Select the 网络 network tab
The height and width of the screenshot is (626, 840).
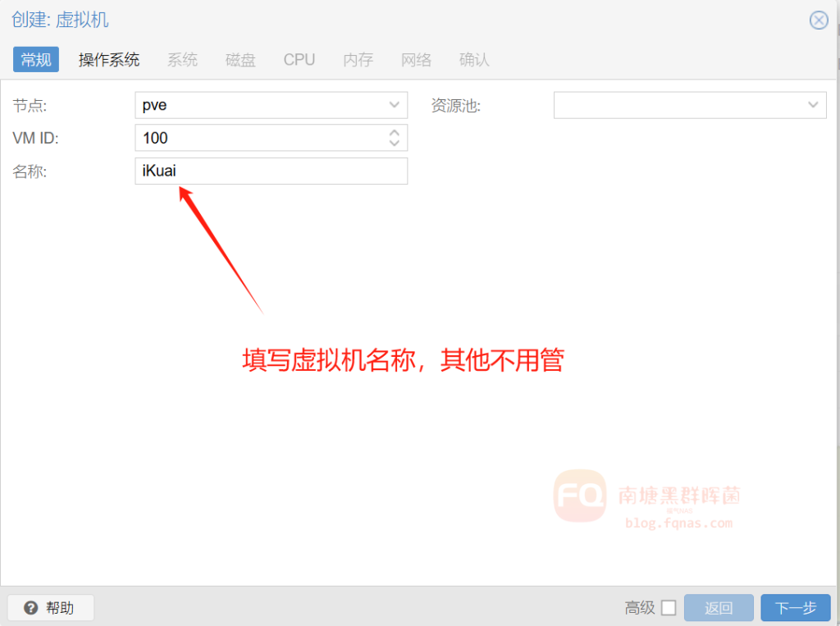point(416,60)
